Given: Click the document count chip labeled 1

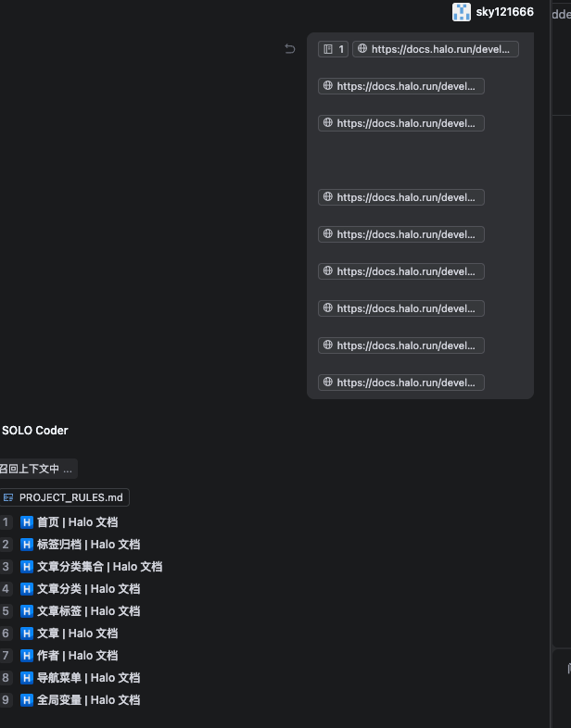Looking at the screenshot, I should coord(333,49).
